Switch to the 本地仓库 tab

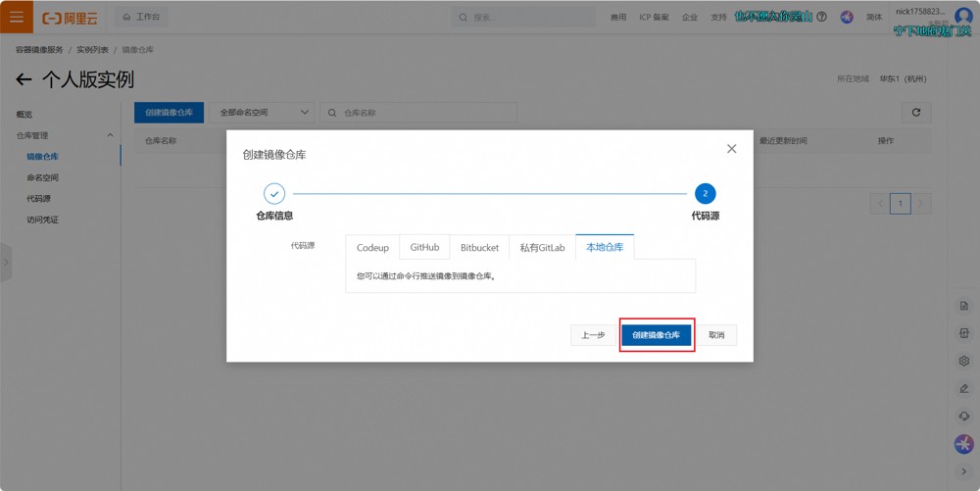tap(605, 247)
